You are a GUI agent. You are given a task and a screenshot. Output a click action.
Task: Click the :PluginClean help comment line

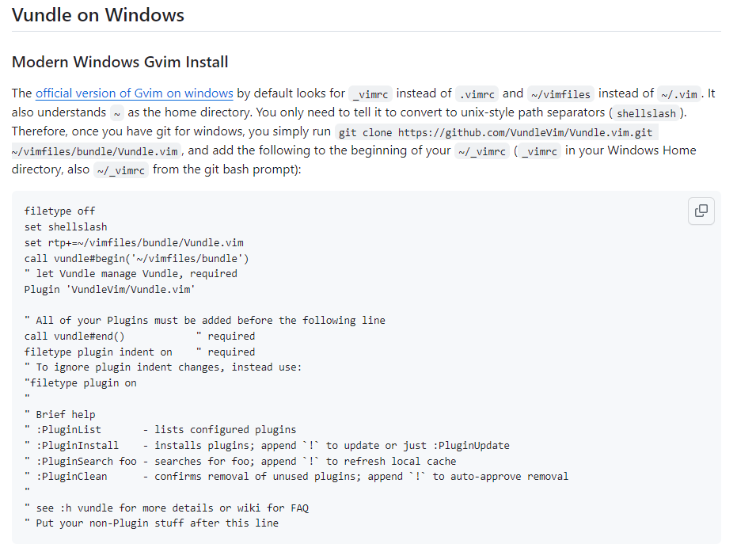[296, 477]
